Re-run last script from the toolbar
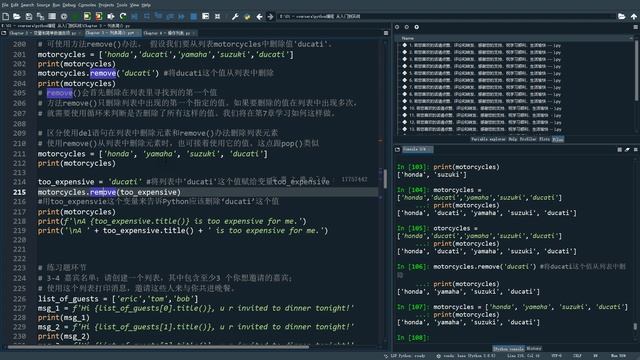The width and height of the screenshot is (640, 360). click(123, 16)
